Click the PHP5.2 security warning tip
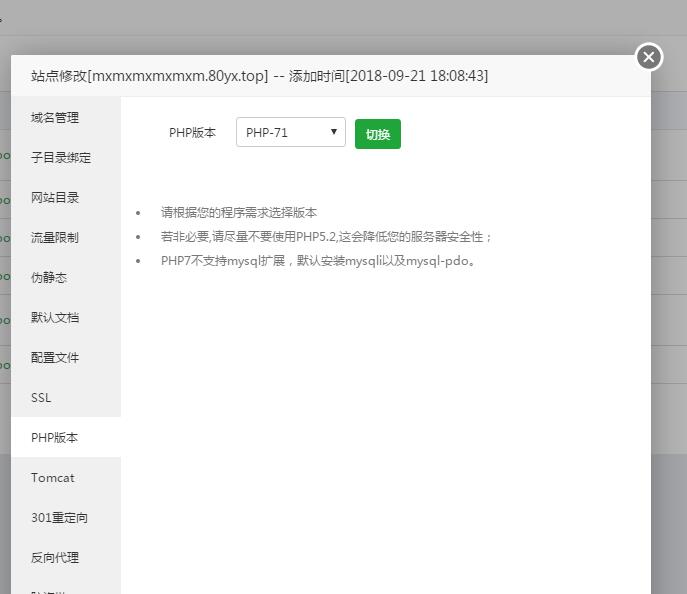 (x=326, y=237)
